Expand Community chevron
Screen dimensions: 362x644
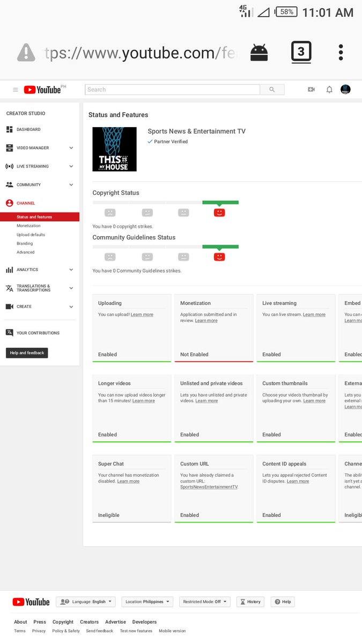(71, 185)
